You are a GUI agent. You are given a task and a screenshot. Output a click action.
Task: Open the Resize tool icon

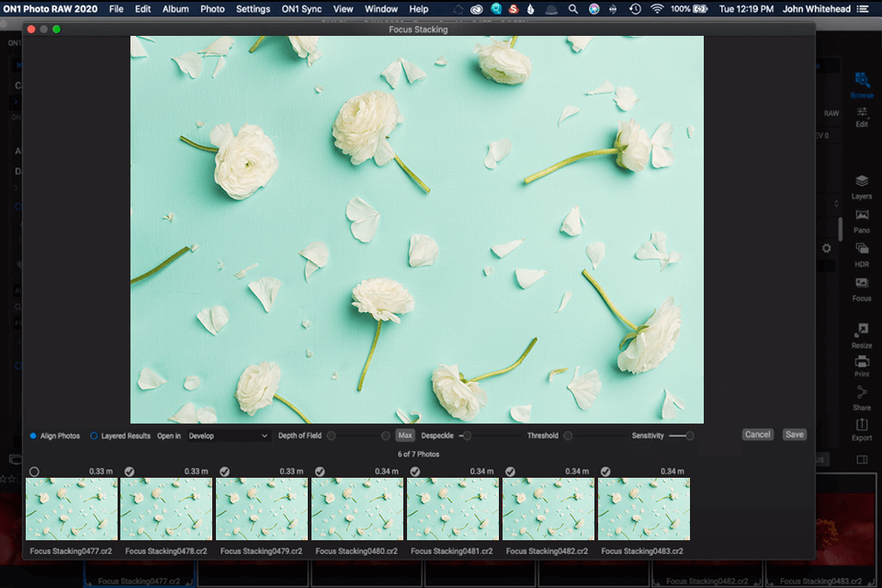pos(862,331)
